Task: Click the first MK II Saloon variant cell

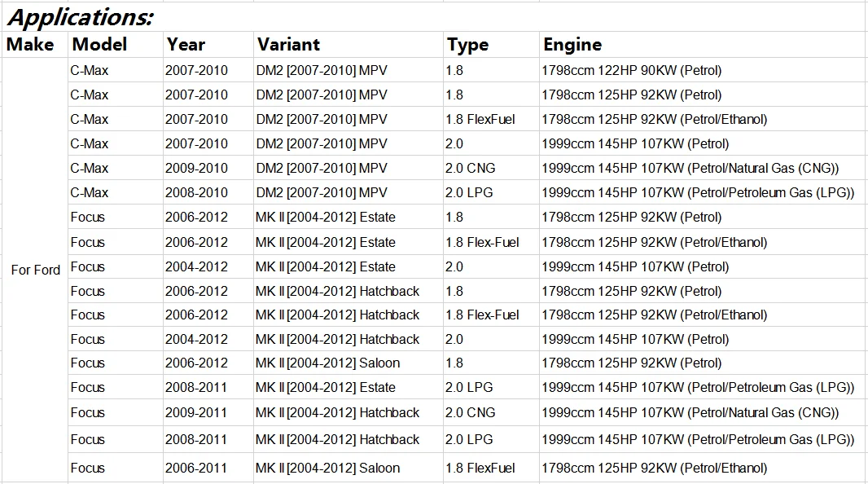Action: pos(327,363)
